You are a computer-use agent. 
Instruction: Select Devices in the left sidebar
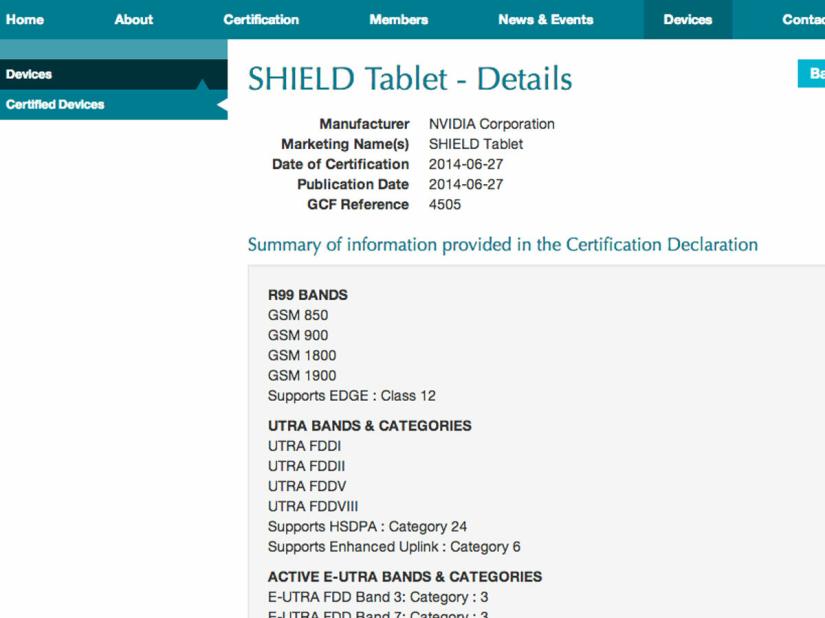pyautogui.click(x=29, y=74)
